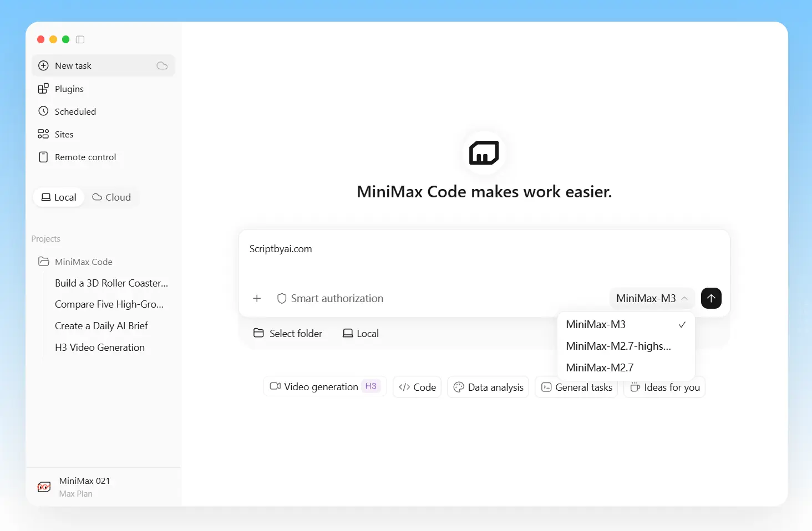812x531 pixels.
Task: Send the prompt with arrow button
Action: tap(711, 298)
